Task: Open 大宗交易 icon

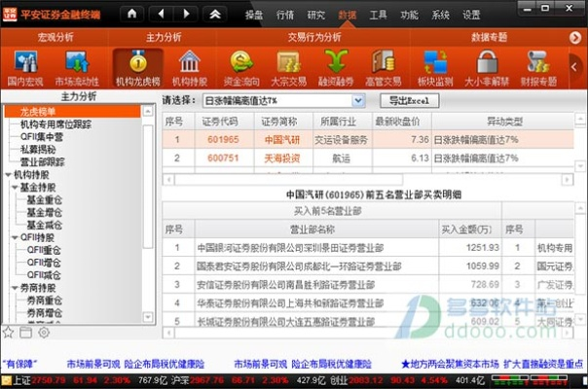Action: [x=288, y=69]
